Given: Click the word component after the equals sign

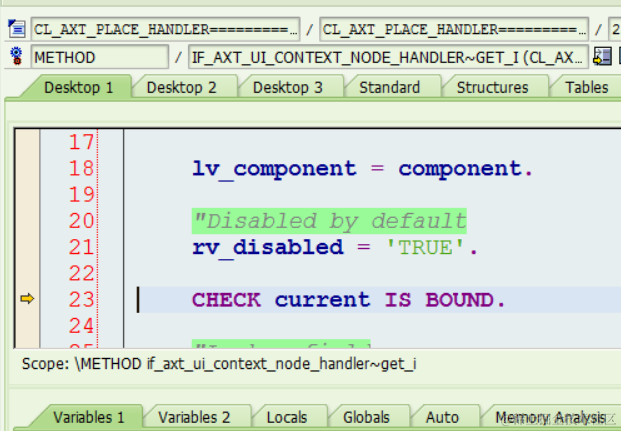Looking at the screenshot, I should pos(460,169).
